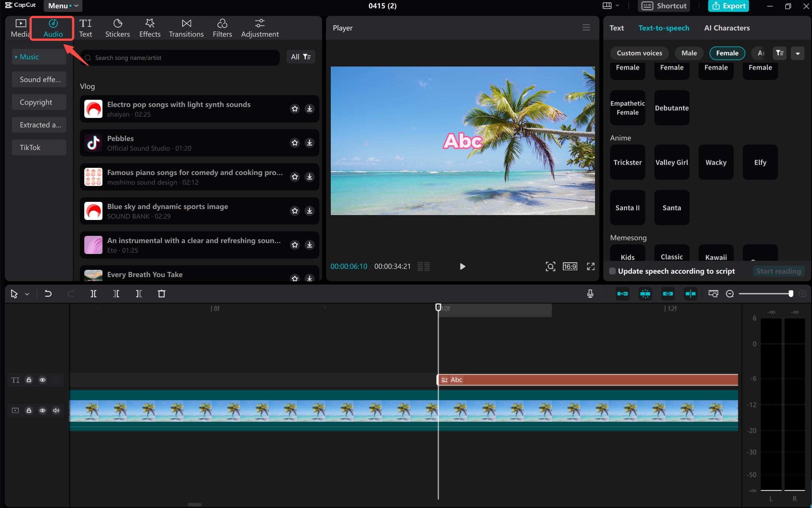Click the Export button
Screen dimensions: 812x508
[728, 6]
